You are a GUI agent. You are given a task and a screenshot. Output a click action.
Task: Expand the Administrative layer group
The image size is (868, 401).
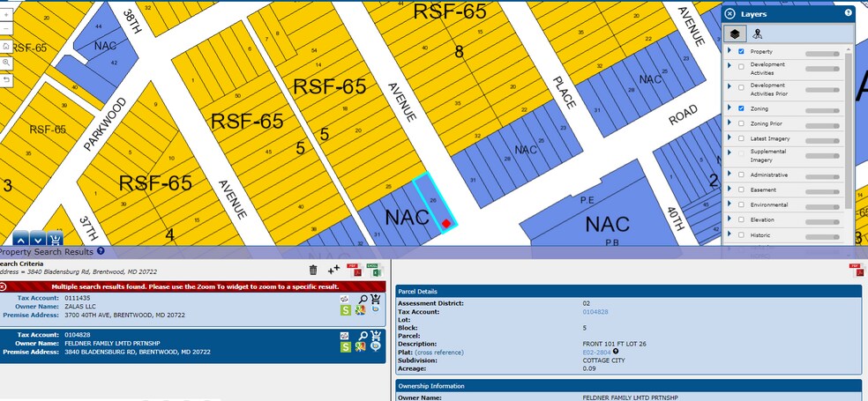pyautogui.click(x=730, y=175)
